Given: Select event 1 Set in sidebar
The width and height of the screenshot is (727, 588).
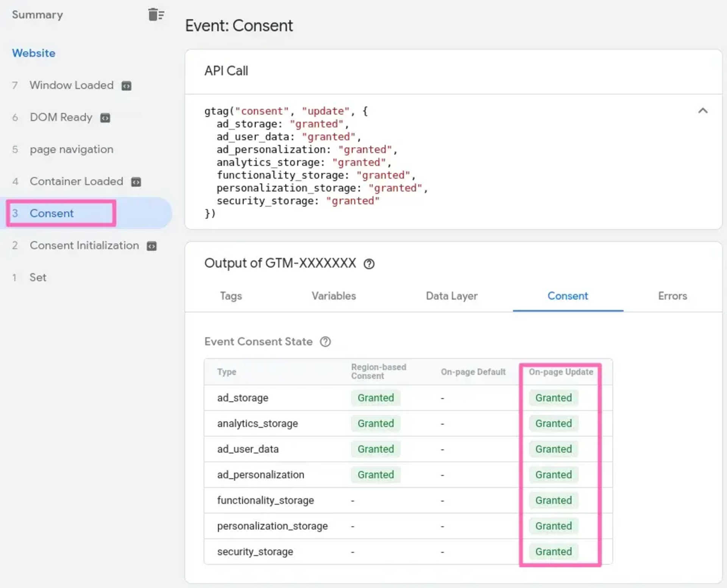Looking at the screenshot, I should (x=38, y=277).
